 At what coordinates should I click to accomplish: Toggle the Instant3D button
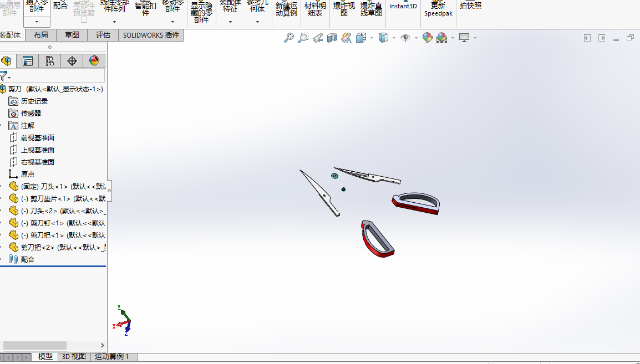click(x=403, y=6)
